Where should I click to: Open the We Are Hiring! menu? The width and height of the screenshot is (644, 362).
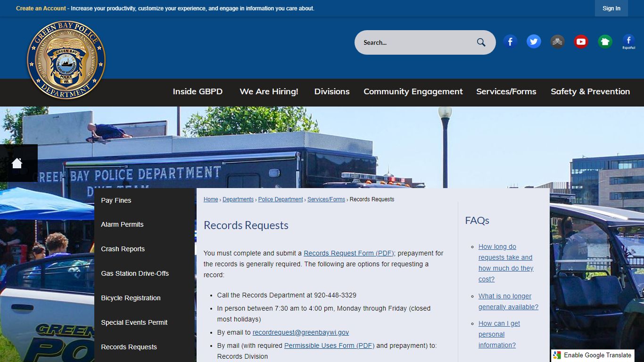tap(269, 91)
